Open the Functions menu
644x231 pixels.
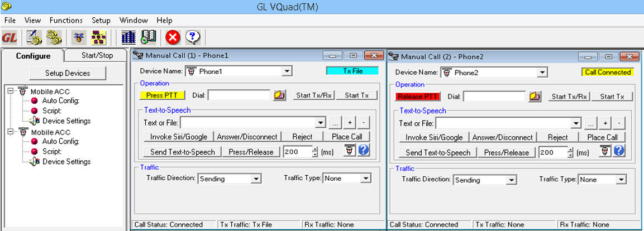(66, 20)
